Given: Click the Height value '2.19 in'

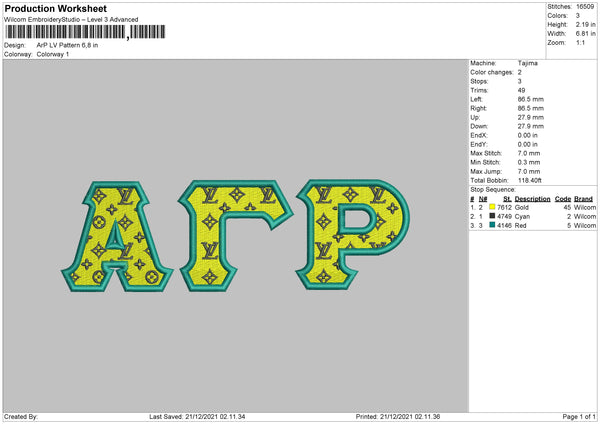Looking at the screenshot, I should [585, 24].
